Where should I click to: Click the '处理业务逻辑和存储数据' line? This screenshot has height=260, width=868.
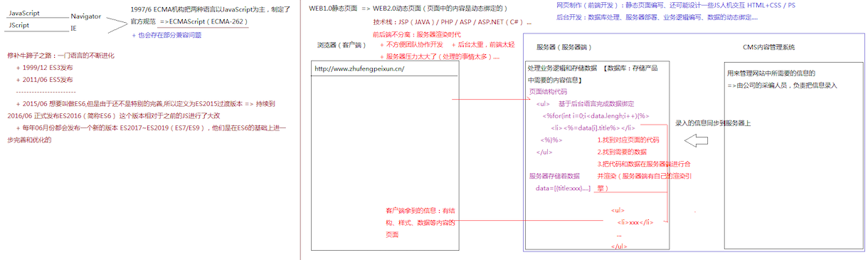(562, 68)
